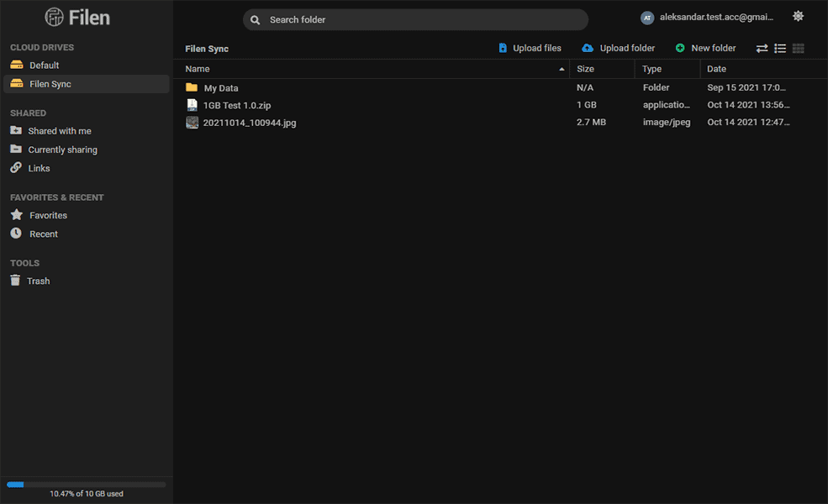Click the storage usage progress bar

[86, 485]
